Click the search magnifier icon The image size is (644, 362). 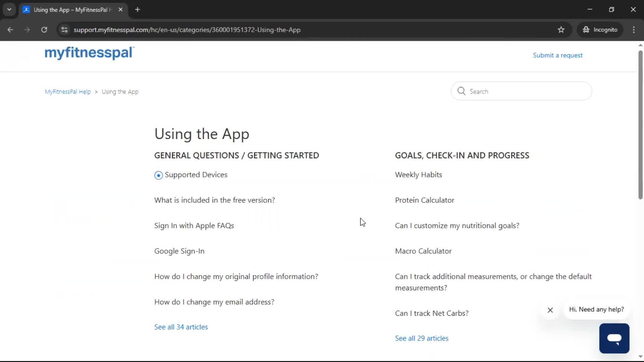(x=461, y=91)
